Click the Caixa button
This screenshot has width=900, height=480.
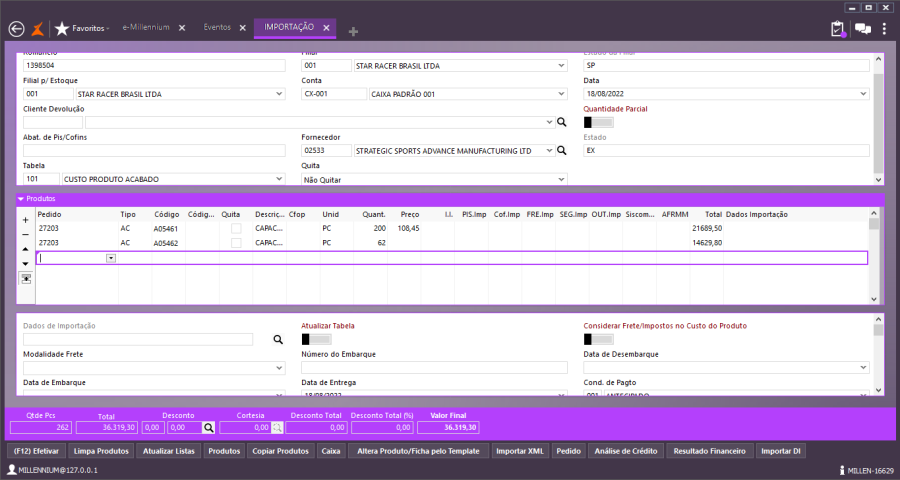pos(331,451)
